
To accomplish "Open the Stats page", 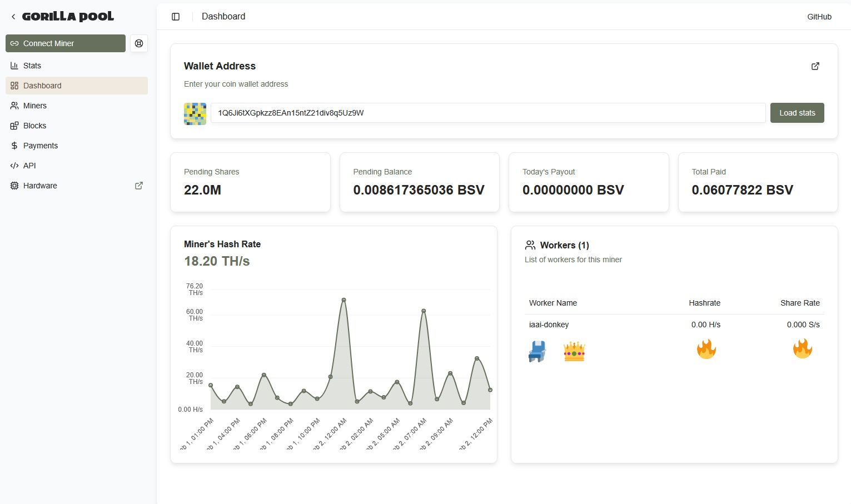I will coord(77,66).
